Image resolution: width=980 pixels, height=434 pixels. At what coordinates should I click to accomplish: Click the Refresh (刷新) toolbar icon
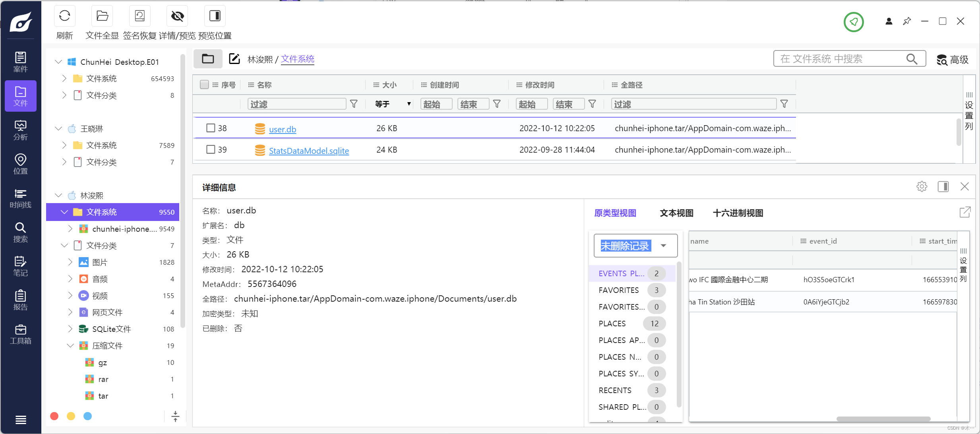(x=64, y=16)
